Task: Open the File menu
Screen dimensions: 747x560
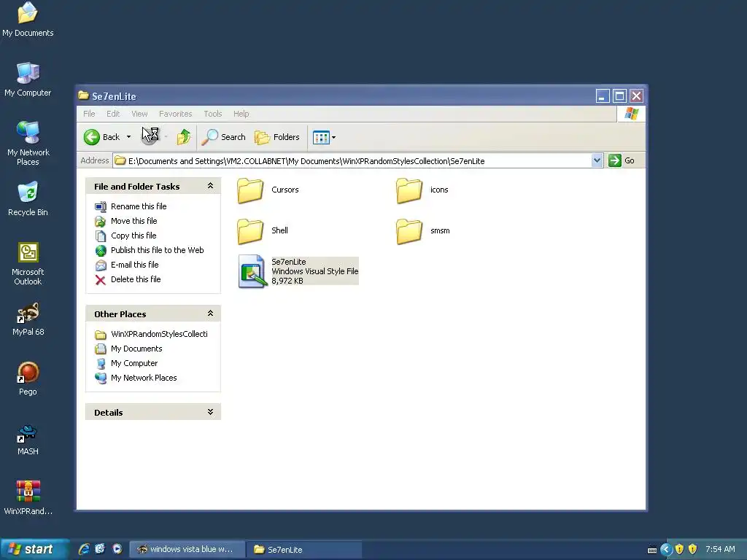Action: click(89, 114)
